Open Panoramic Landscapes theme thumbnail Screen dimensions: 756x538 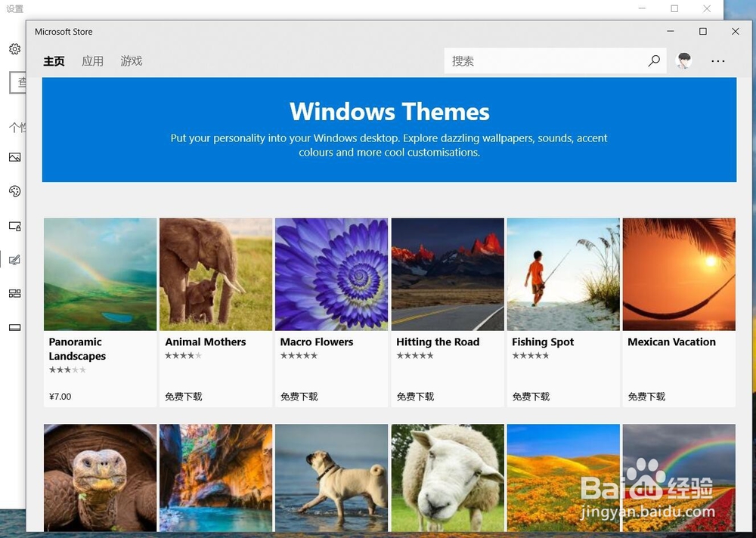[x=101, y=274]
